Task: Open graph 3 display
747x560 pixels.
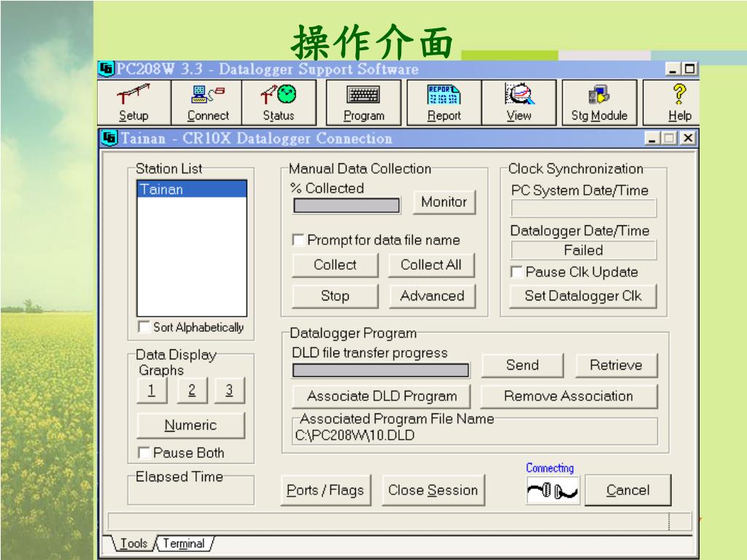Action: (229, 391)
